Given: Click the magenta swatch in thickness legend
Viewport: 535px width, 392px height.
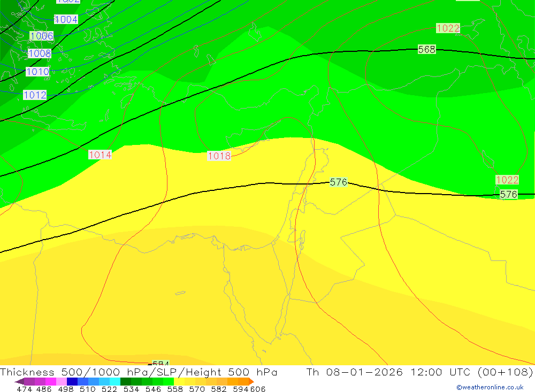Looking at the screenshot, I should click(x=51, y=381).
